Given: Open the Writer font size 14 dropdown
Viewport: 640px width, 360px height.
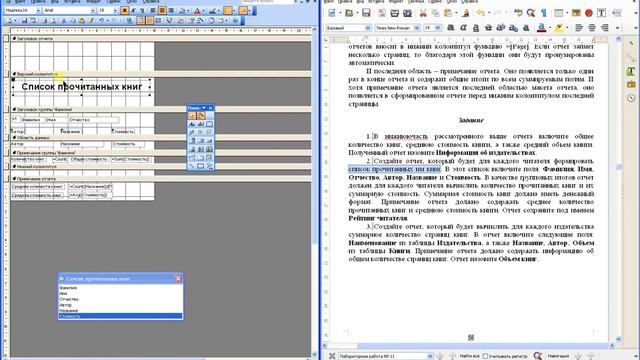Looking at the screenshot, I should tap(438, 28).
